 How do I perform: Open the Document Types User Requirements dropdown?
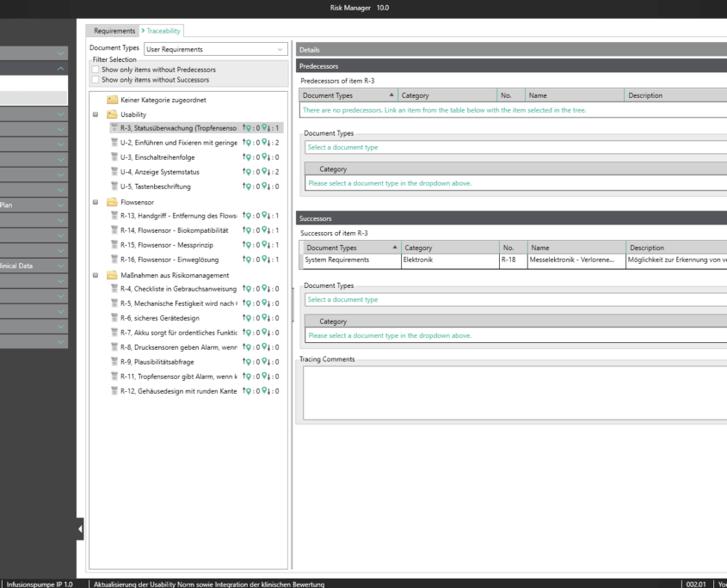215,50
